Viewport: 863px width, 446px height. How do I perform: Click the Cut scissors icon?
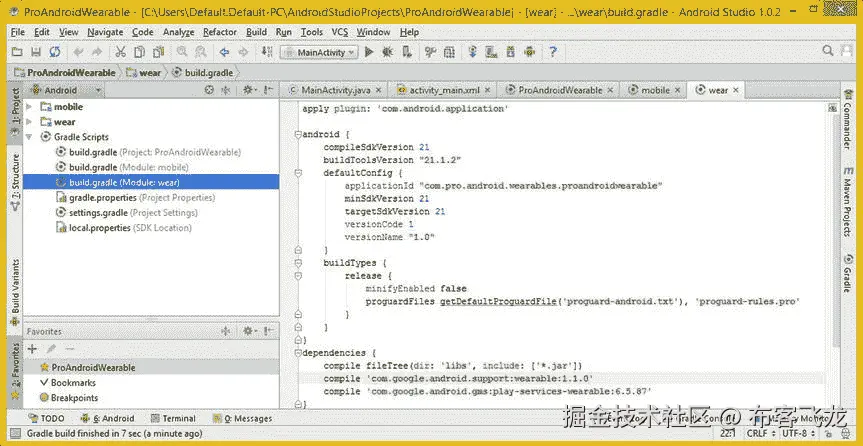tap(120, 52)
